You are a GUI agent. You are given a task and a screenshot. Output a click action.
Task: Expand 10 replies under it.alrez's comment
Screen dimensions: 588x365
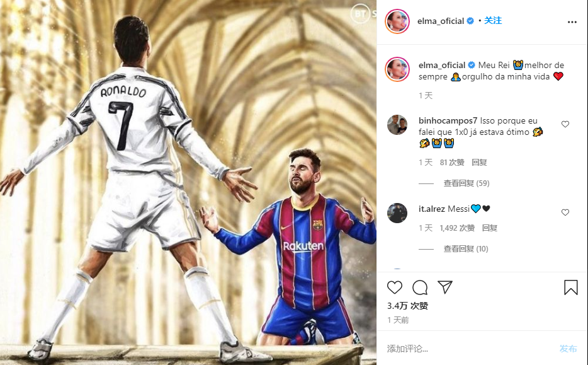pyautogui.click(x=466, y=248)
